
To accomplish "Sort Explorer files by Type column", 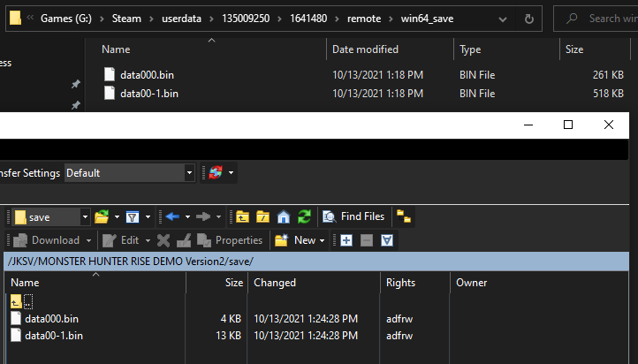I will click(470, 49).
